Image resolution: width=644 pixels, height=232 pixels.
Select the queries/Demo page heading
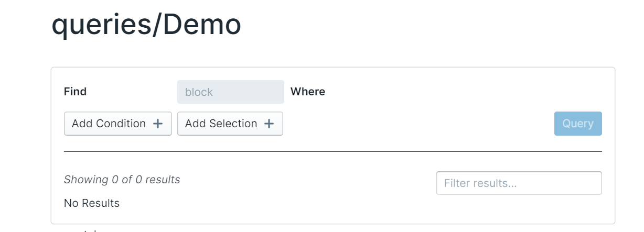pos(146,24)
